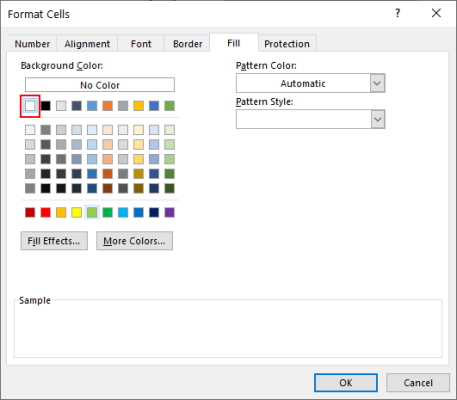Select the orange swatch in top theme row
The height and width of the screenshot is (400, 457).
(x=107, y=106)
